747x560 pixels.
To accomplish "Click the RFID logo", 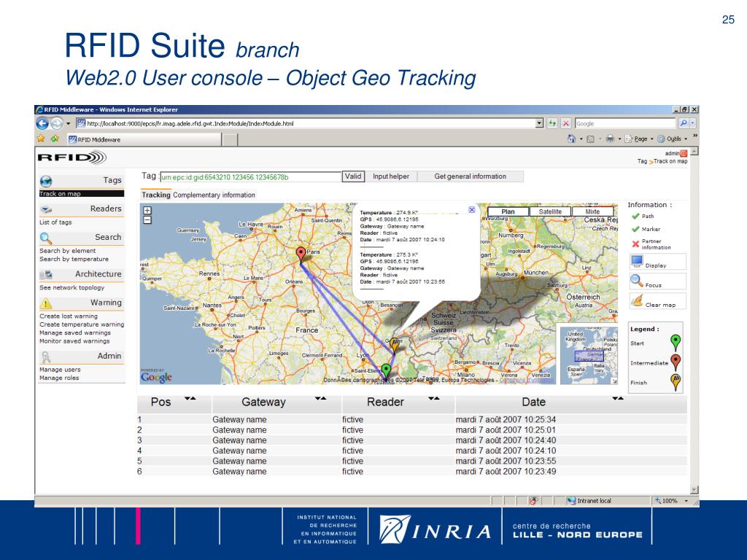I will pos(72,157).
